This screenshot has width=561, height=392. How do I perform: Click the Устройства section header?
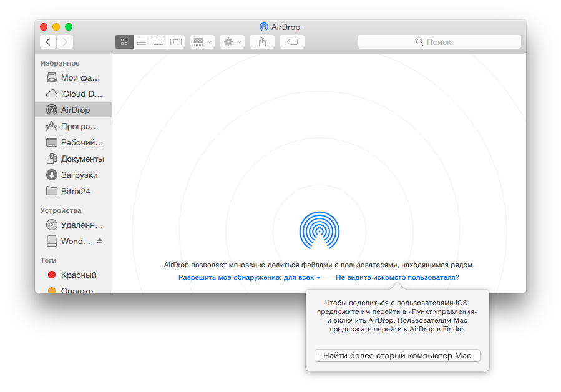(x=61, y=210)
